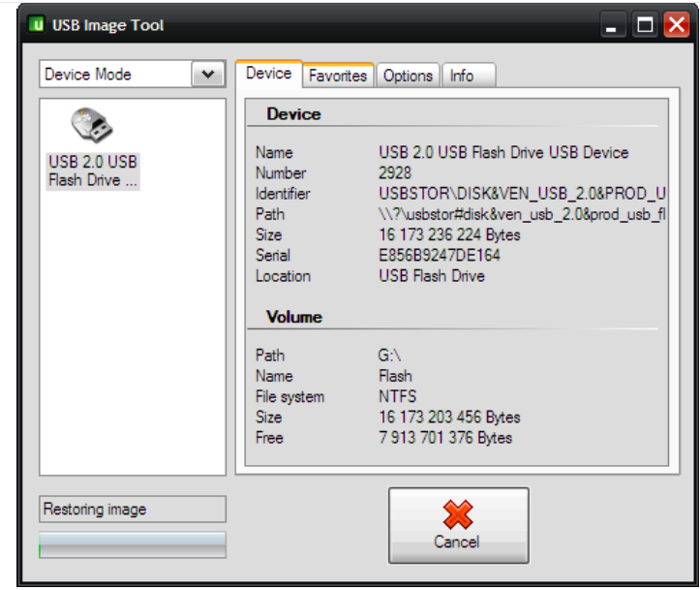Close the USB Image Tool window

[675, 26]
